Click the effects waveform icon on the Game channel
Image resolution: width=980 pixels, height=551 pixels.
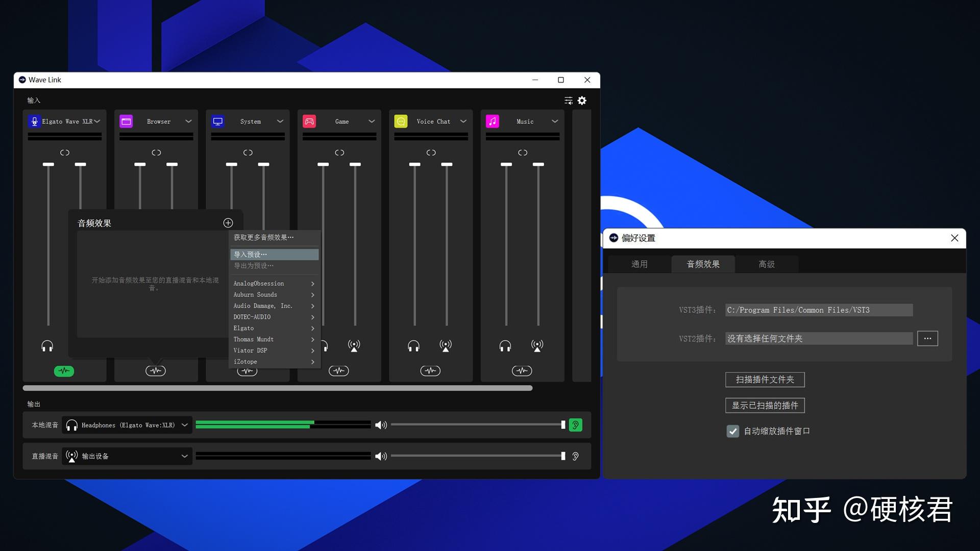(x=338, y=371)
